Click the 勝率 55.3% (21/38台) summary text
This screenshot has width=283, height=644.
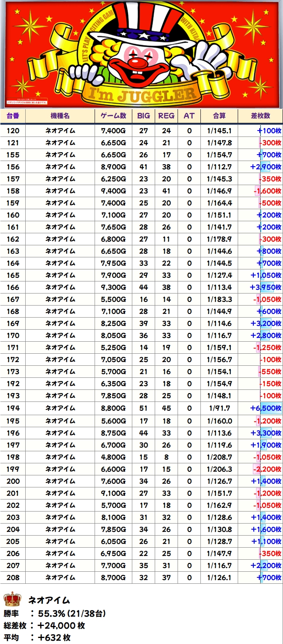55,613
